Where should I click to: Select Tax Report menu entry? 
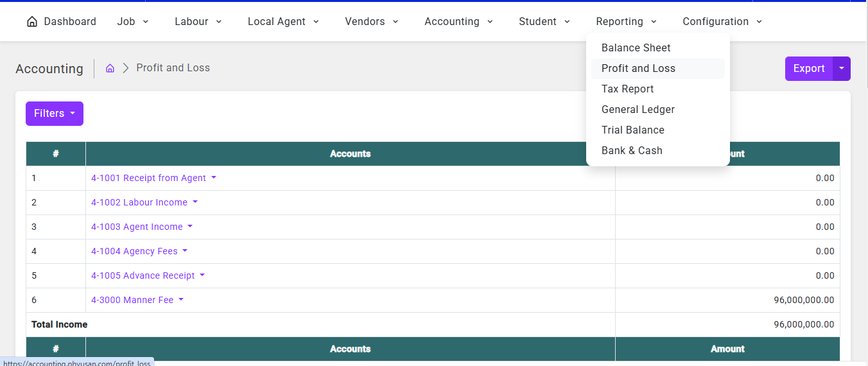click(627, 89)
